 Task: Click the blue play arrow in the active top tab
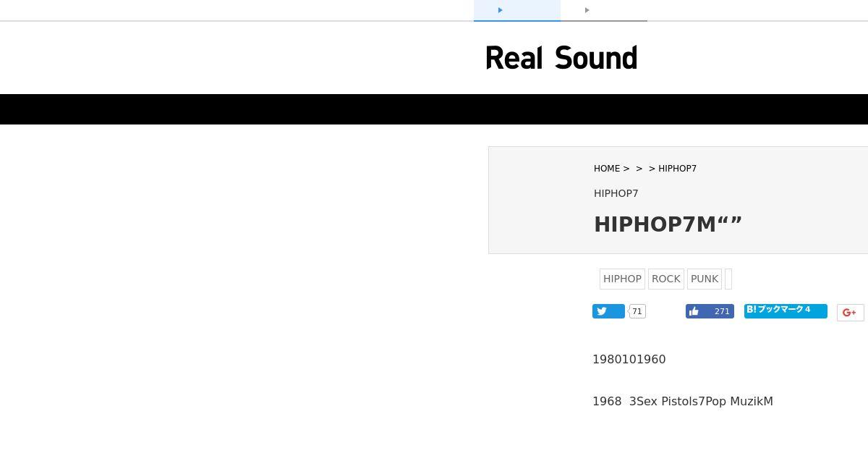pos(500,10)
